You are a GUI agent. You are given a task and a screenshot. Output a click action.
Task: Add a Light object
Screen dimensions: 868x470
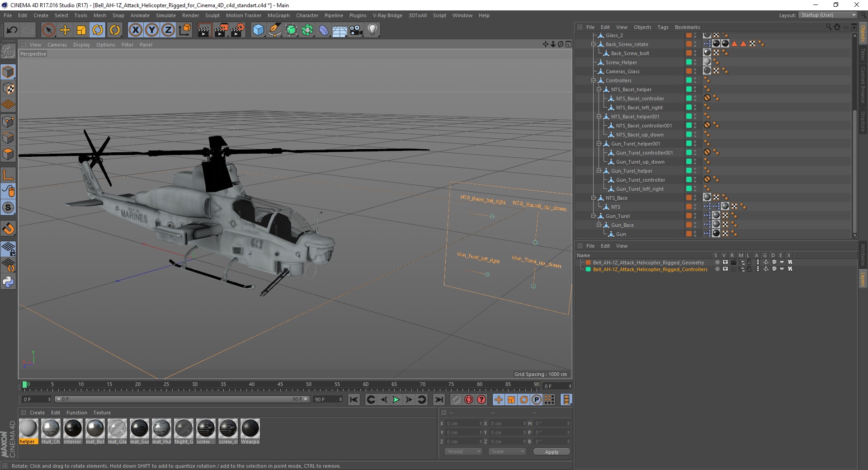373,30
